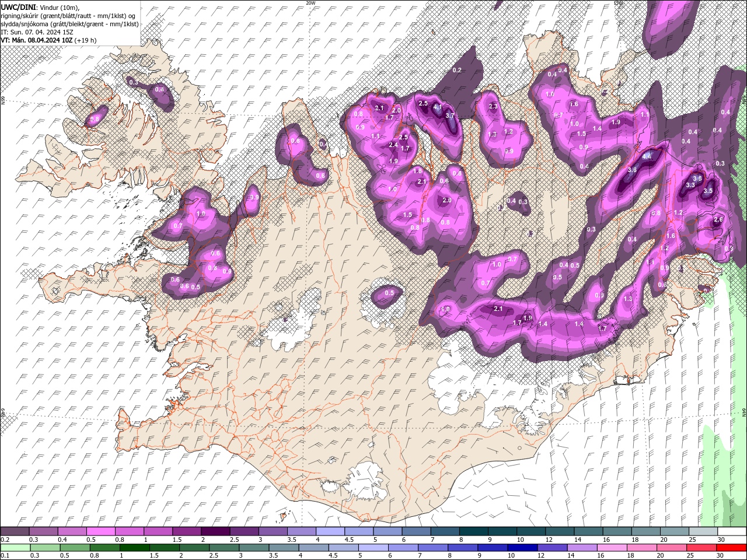This screenshot has height=560, width=747.
Task: Click the 30 label on the lower legend row
Action: click(x=721, y=556)
